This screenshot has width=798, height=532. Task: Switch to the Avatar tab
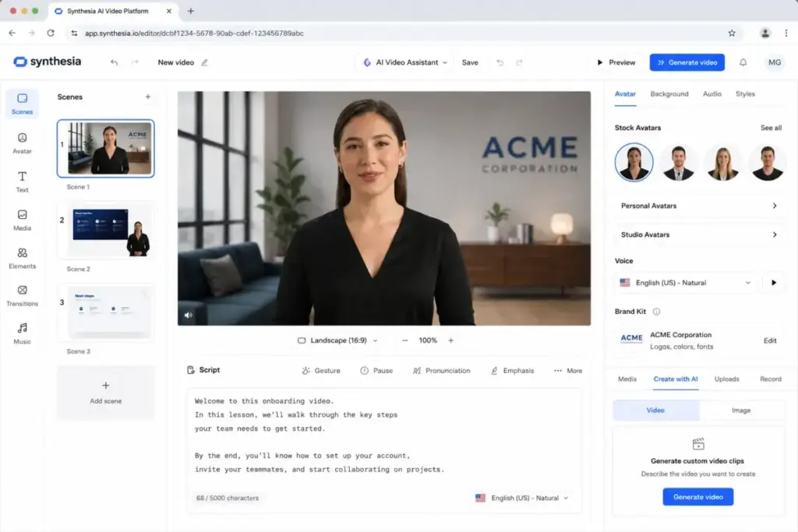click(625, 94)
